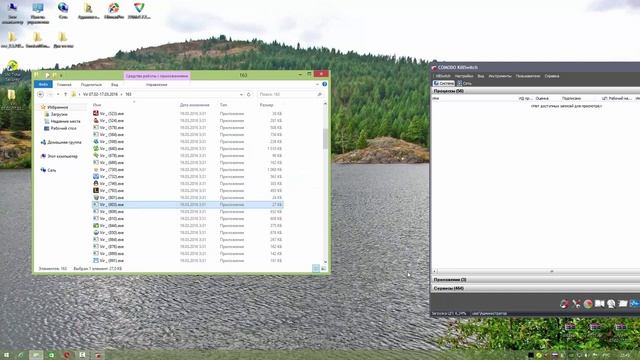Open Недавние места in the sidebar
640x360 pixels.
(x=62, y=121)
